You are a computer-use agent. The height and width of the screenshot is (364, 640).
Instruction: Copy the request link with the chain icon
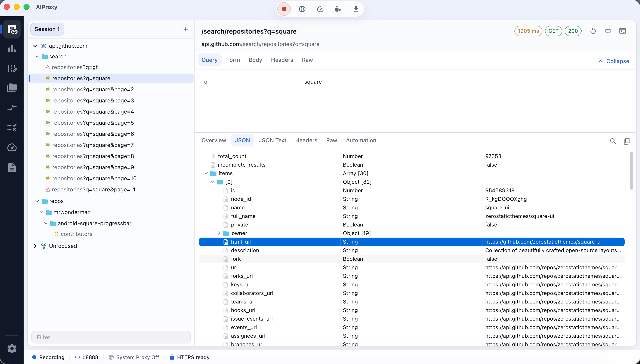coord(608,31)
